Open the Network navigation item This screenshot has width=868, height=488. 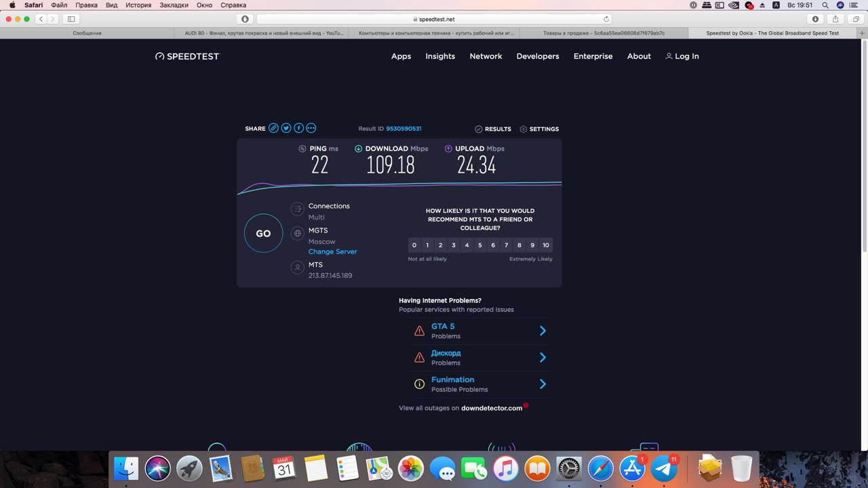pyautogui.click(x=486, y=56)
